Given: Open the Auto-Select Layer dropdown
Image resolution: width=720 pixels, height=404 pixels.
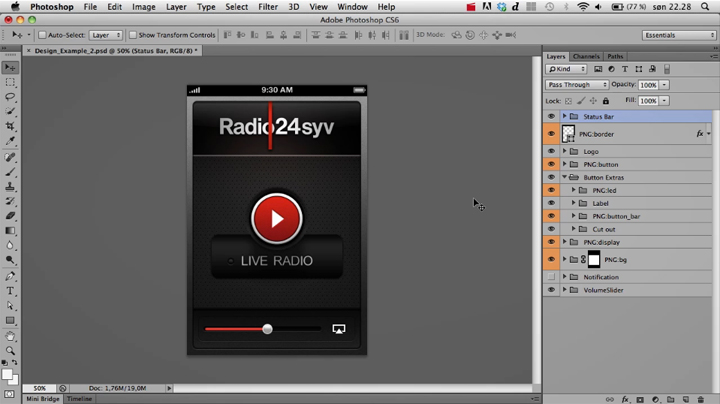Looking at the screenshot, I should point(106,35).
